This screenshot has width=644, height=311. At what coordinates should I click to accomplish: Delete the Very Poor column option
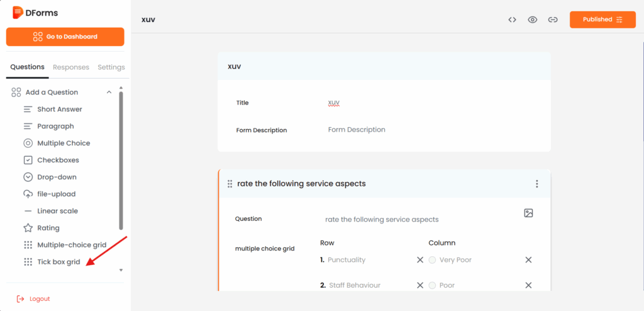point(528,260)
